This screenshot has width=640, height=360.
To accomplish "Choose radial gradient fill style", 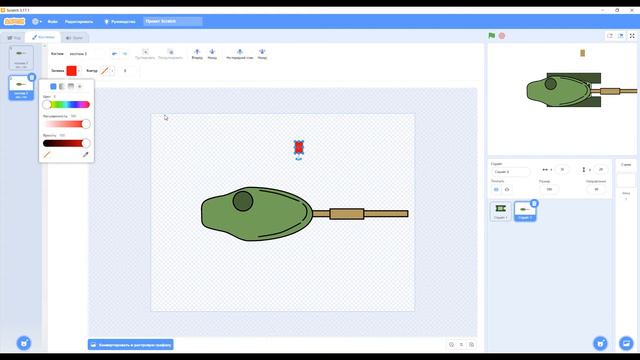I will click(x=80, y=87).
